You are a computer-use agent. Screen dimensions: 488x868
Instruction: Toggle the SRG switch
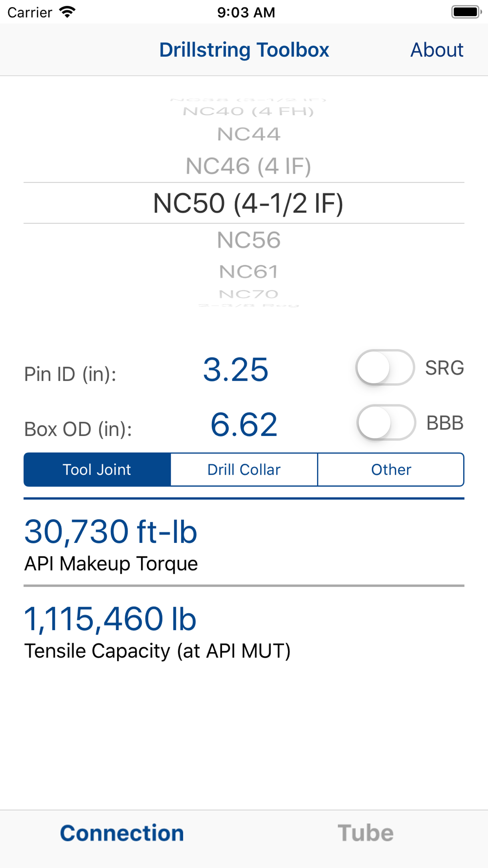point(385,368)
